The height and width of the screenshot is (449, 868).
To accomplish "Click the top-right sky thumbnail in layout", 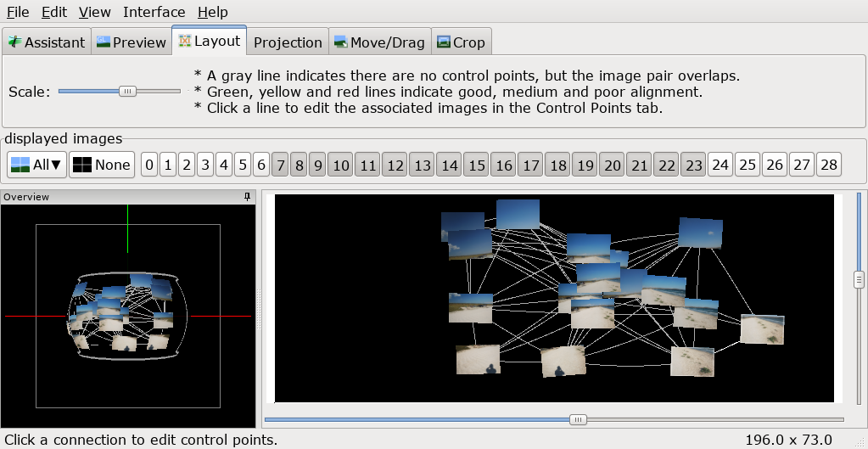I will 700,233.
